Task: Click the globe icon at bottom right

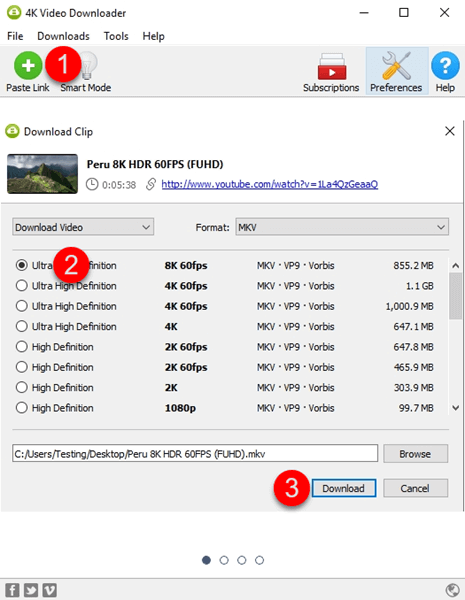Action: 452,590
